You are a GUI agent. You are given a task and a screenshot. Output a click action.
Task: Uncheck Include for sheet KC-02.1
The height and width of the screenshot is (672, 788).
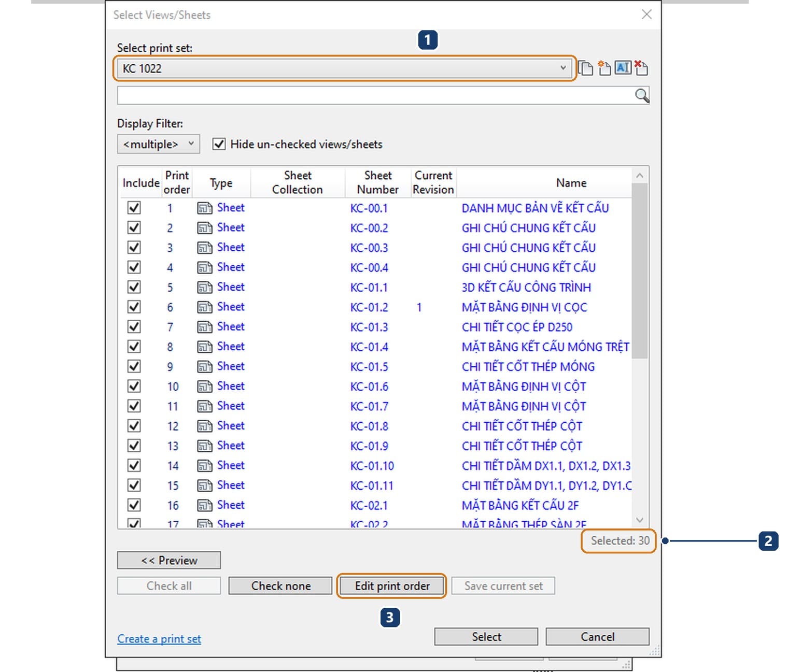[134, 505]
